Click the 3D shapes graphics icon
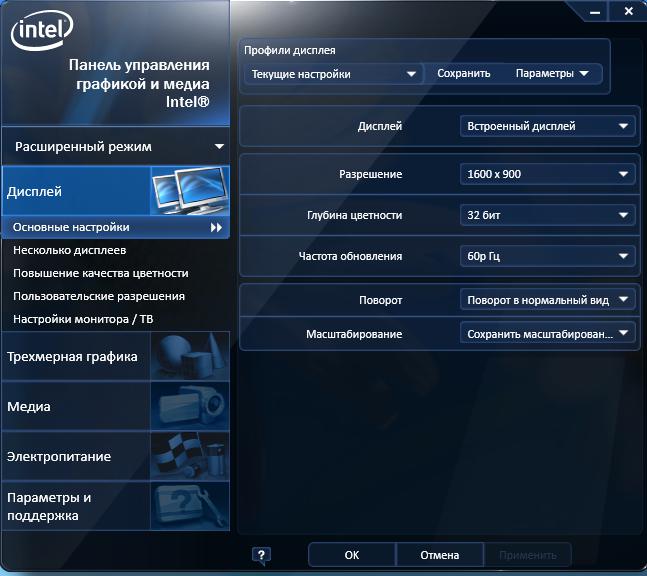The width and height of the screenshot is (647, 576). [x=190, y=356]
